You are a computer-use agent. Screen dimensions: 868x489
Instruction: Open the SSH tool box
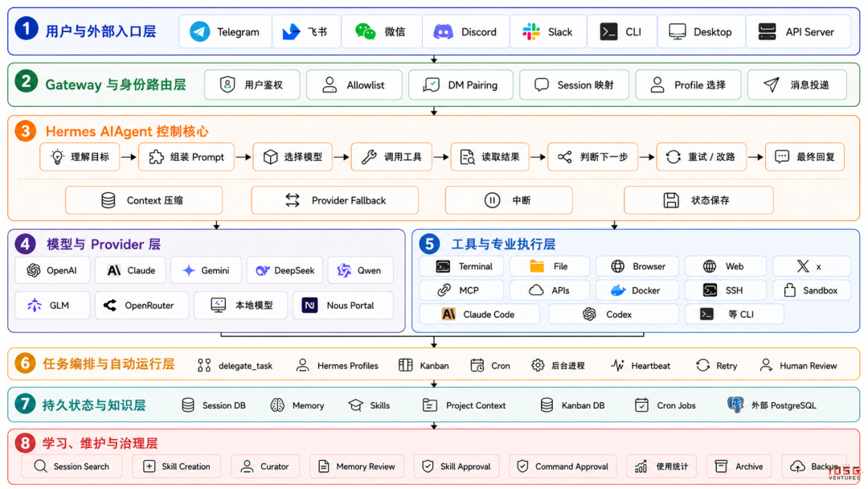(x=725, y=290)
